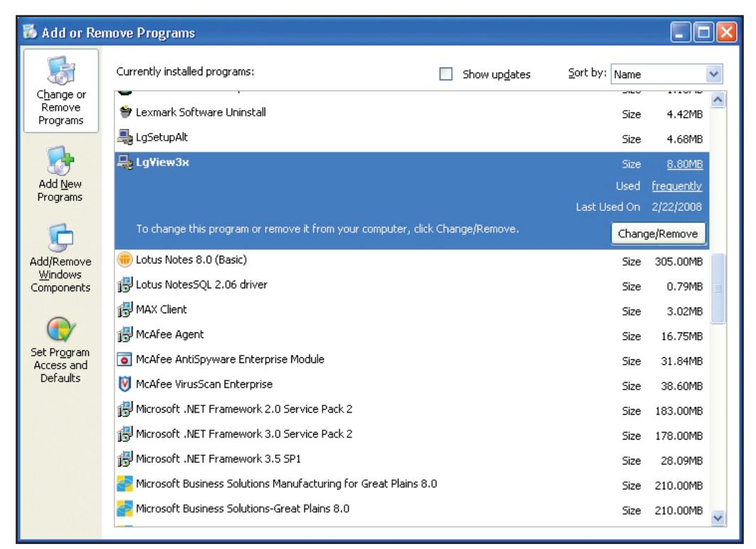
Task: Click the 16.75MB size value
Action: [x=682, y=337]
